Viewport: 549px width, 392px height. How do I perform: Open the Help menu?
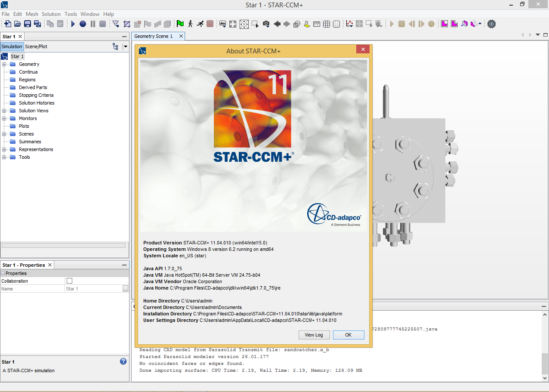point(109,14)
